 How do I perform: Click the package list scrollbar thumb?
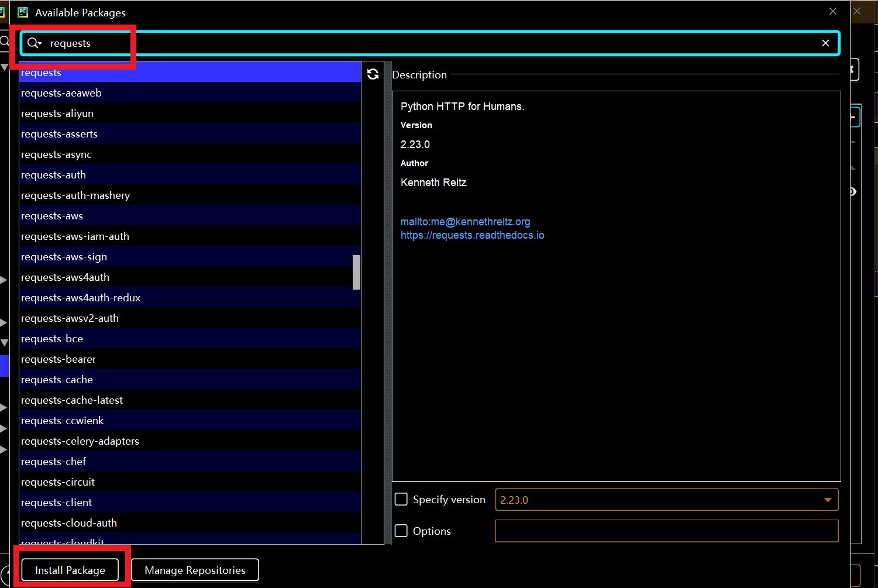[x=356, y=272]
